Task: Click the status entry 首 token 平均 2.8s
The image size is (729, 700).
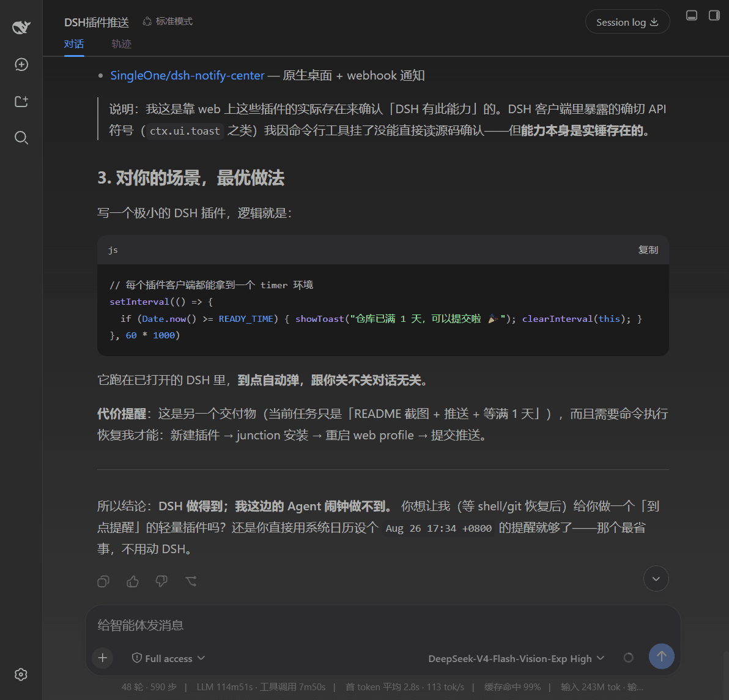Action: click(x=382, y=687)
